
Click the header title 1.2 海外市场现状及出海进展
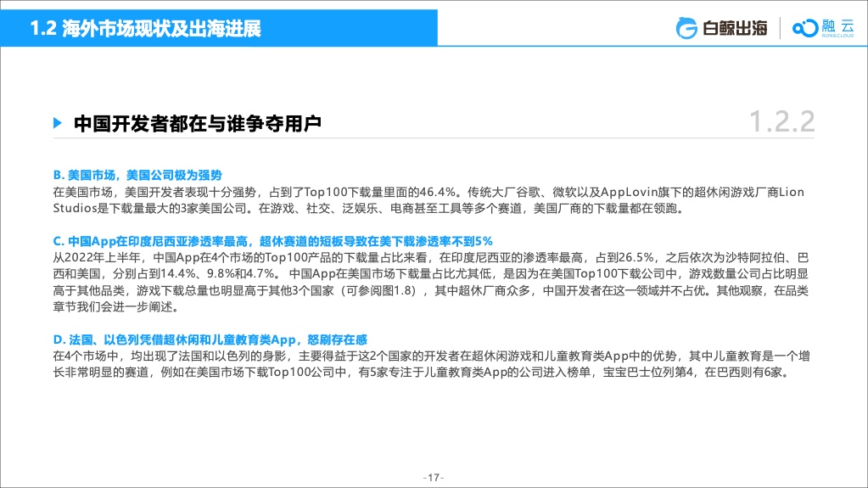click(x=146, y=28)
